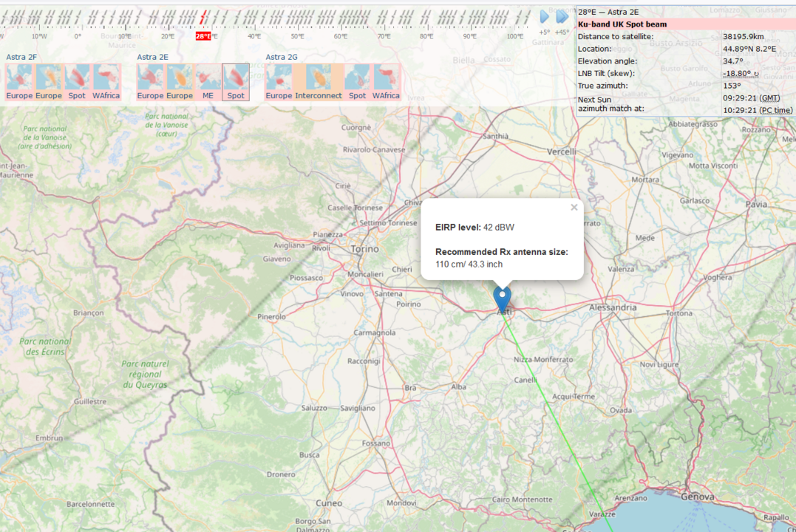Click the GMT label in sun time

click(x=769, y=98)
